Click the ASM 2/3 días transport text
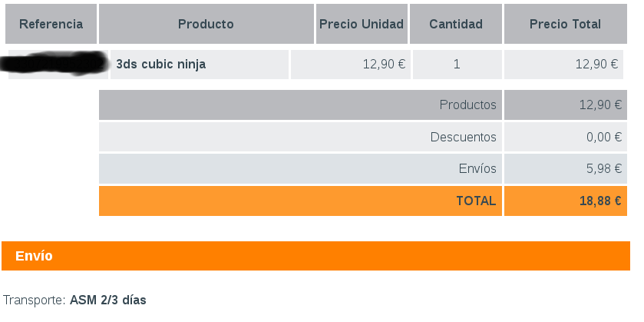This screenshot has height=322, width=644. [x=107, y=300]
